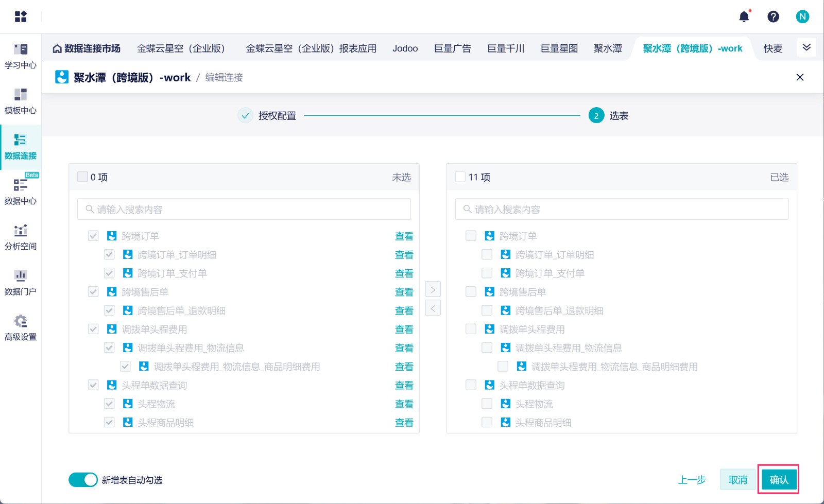Click search icon in 未选 search box

(x=90, y=209)
